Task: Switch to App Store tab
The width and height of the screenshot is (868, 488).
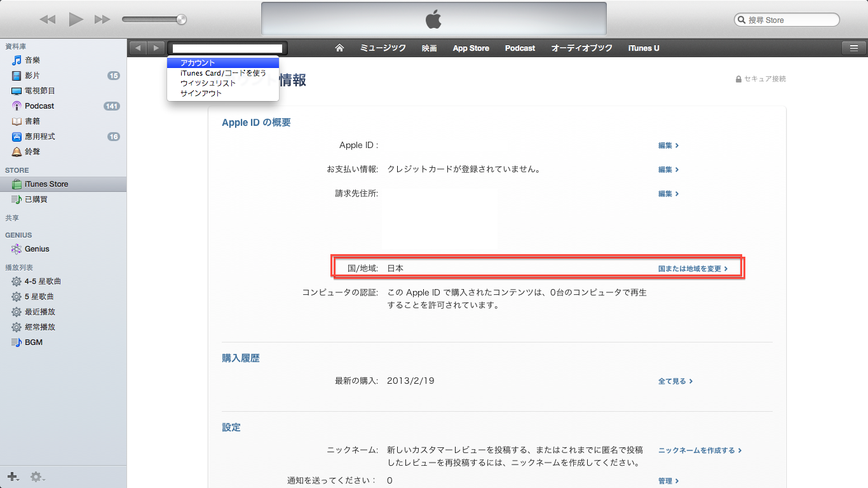Action: [471, 48]
